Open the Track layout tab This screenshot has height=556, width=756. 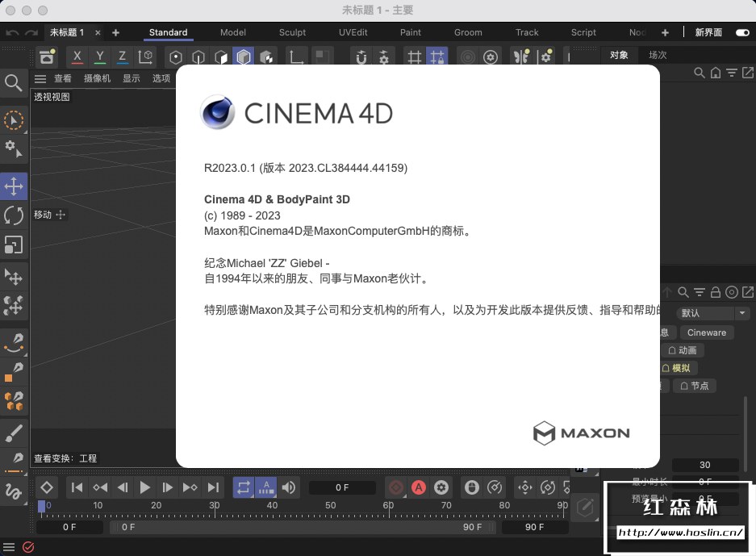point(527,32)
